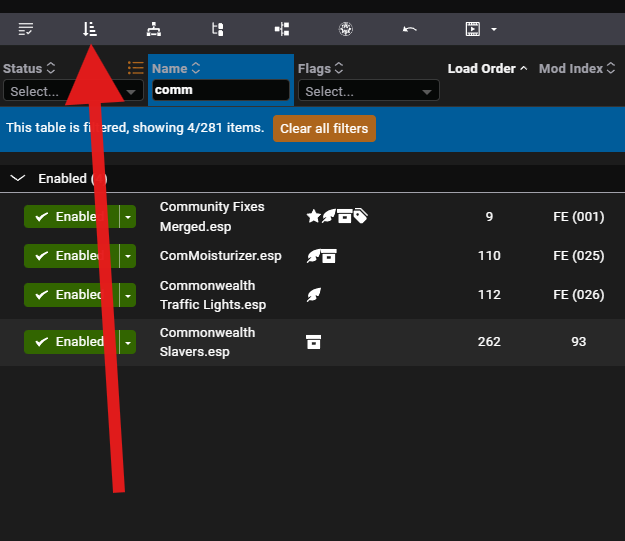This screenshot has height=541, width=625.
Task: Open the manage rules checklist icon
Action: point(26,29)
